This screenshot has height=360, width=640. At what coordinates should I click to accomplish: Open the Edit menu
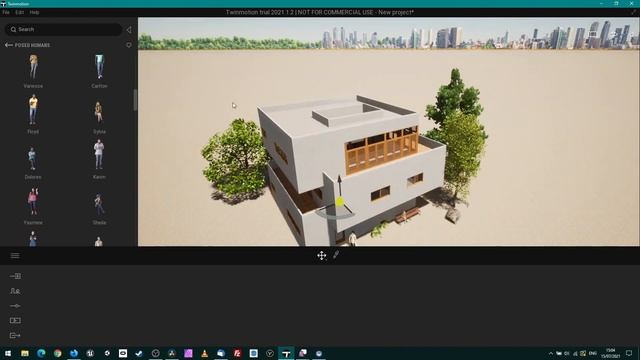[19, 12]
